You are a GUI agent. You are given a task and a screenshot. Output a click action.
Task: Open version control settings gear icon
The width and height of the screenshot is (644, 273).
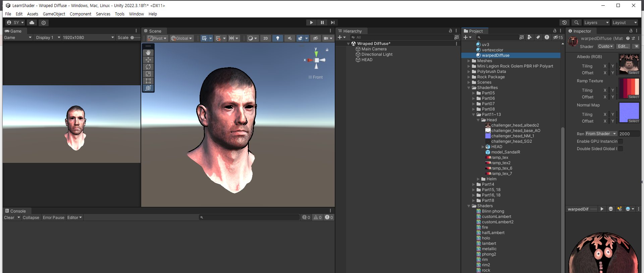click(x=44, y=22)
